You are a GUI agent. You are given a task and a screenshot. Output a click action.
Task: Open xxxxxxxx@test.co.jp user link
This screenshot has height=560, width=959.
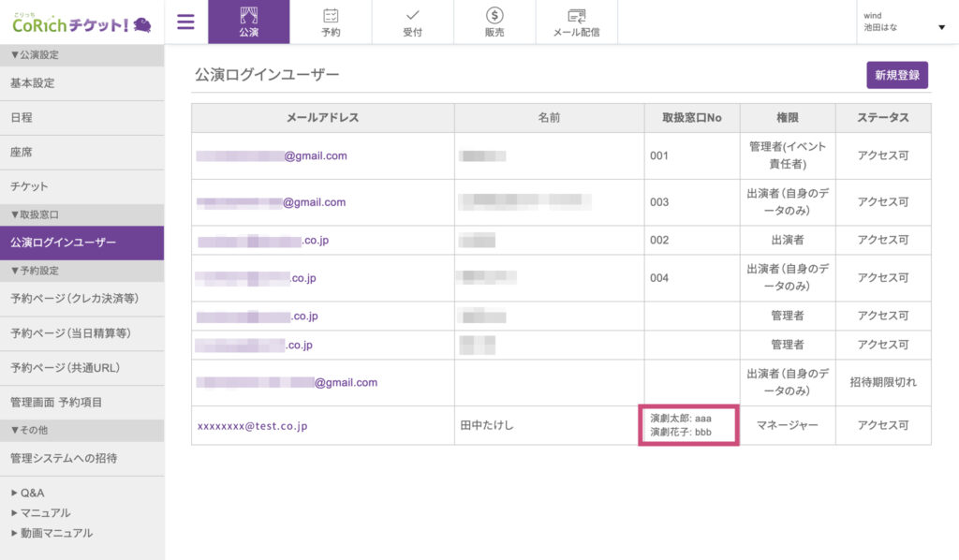coord(252,426)
